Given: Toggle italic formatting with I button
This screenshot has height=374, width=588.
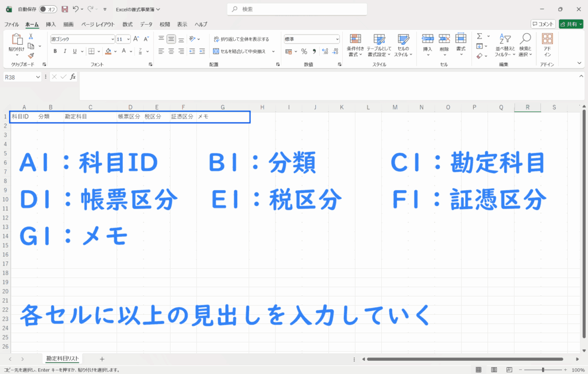Looking at the screenshot, I should [x=65, y=51].
